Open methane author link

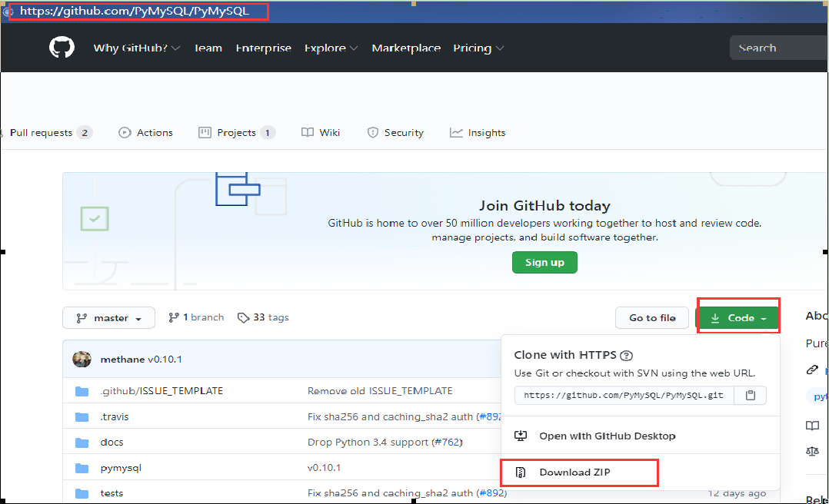(x=123, y=360)
